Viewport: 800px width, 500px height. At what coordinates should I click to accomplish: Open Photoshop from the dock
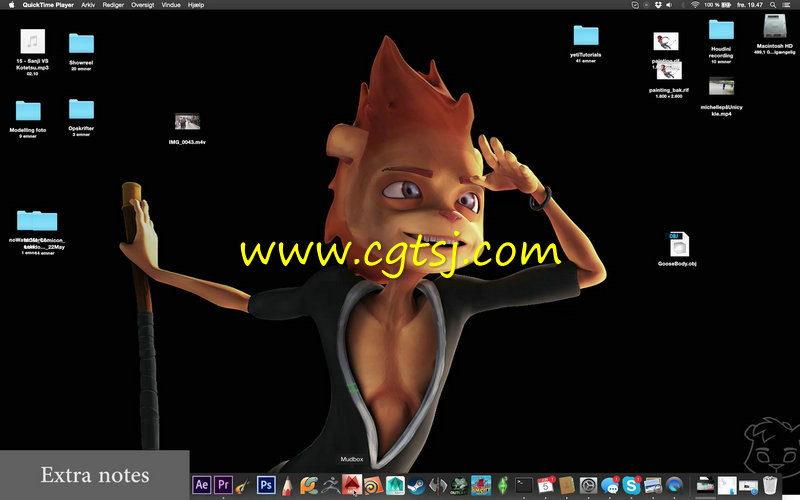click(266, 485)
